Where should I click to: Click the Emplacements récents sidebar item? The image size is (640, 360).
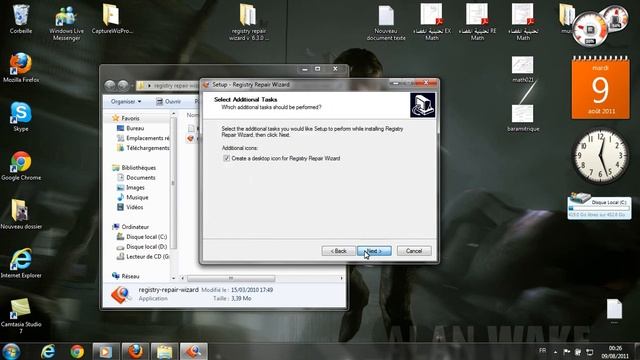[143, 138]
